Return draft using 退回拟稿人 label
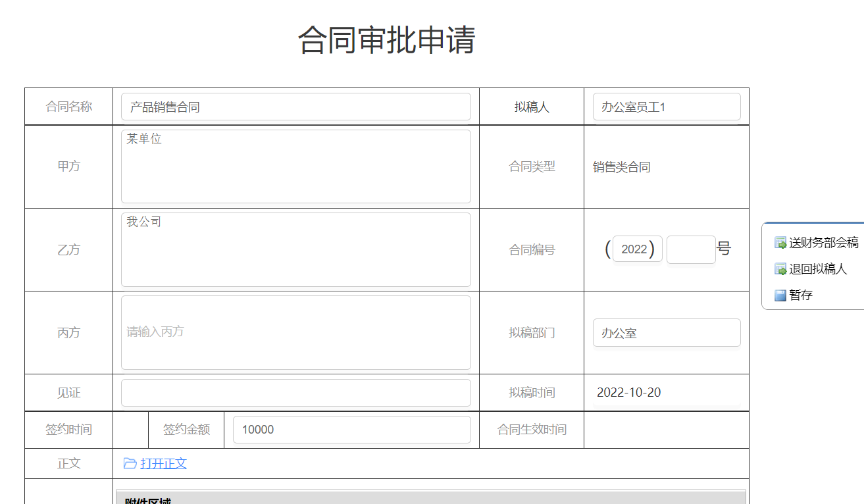Image resolution: width=864 pixels, height=504 pixels. (818, 269)
